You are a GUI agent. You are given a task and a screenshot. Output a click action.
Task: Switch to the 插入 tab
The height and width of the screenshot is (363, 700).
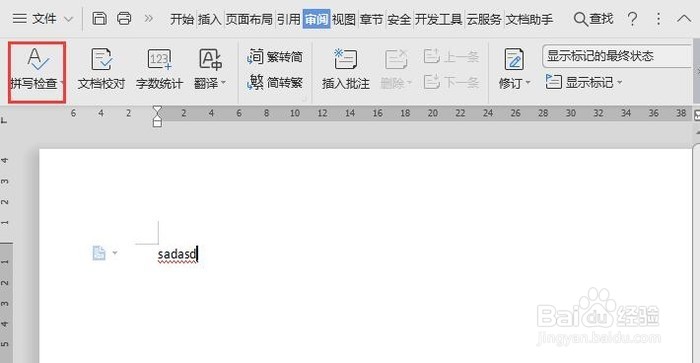coord(209,19)
